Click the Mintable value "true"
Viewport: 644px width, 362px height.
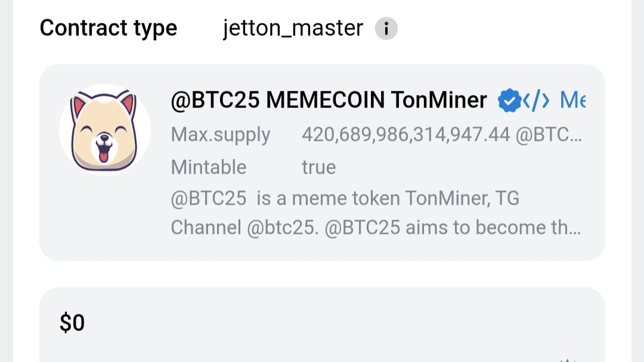318,168
